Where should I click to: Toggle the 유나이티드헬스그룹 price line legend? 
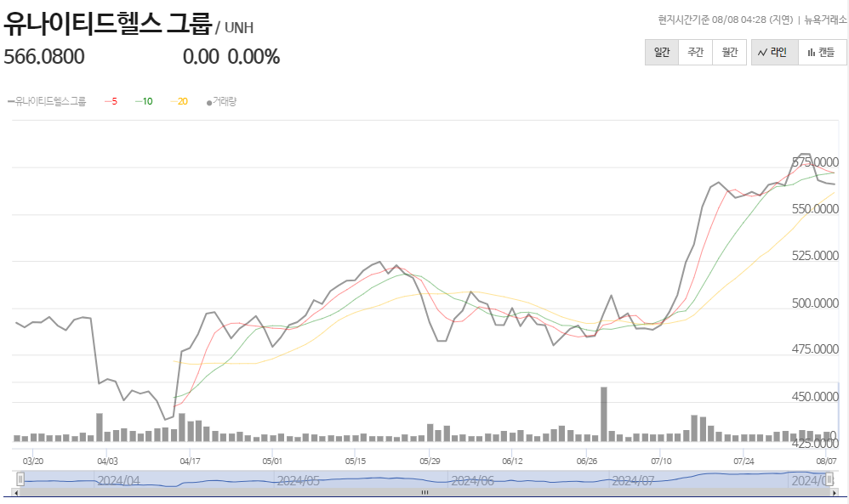click(x=47, y=101)
